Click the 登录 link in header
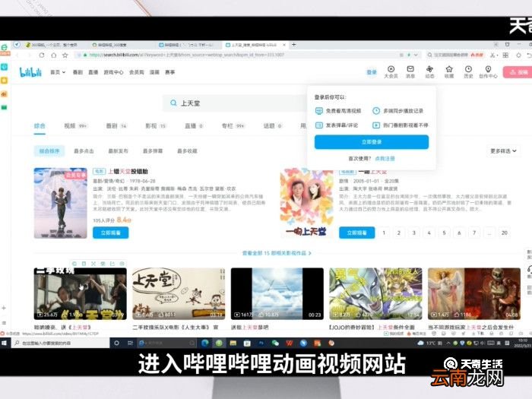 click(372, 72)
